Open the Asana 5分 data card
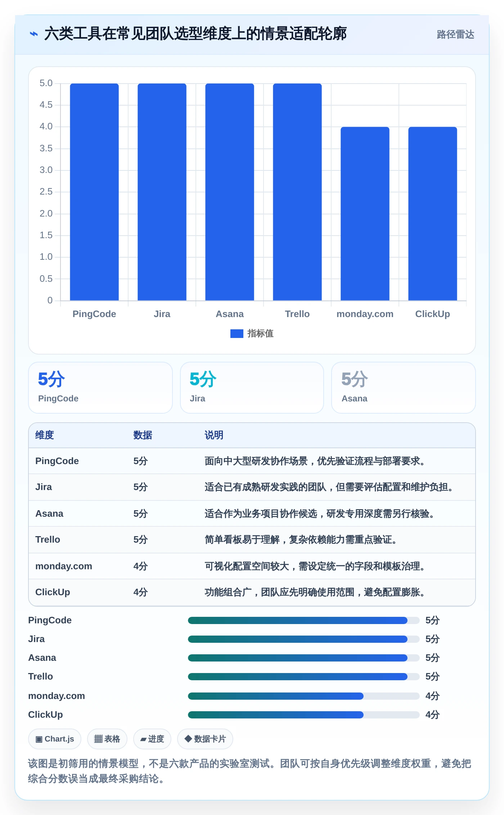 (404, 388)
